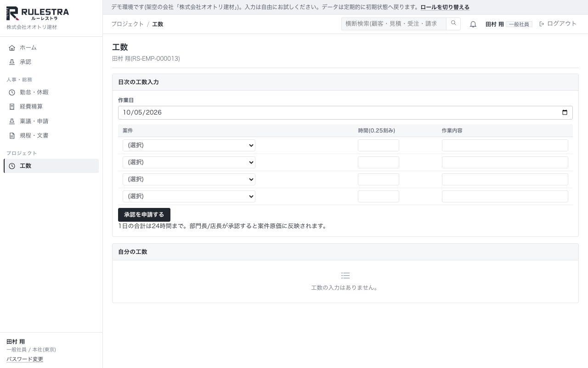Click the home icon beside ホーム
The image size is (588, 368).
(12, 48)
